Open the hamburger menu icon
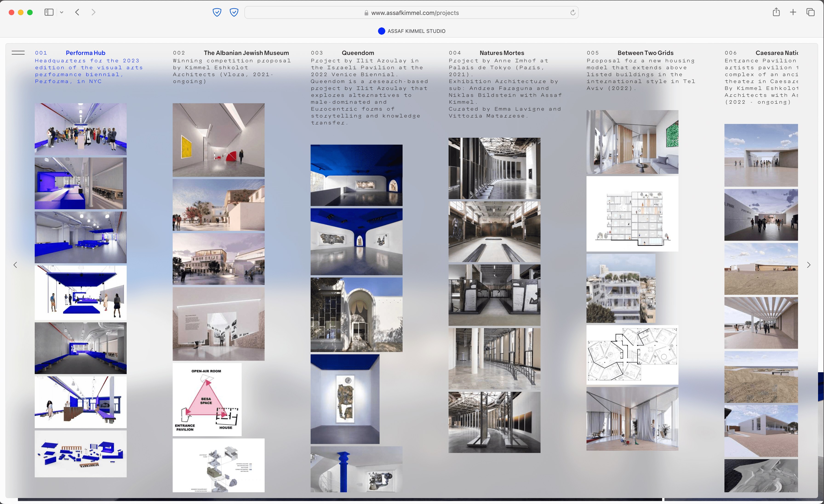This screenshot has width=824, height=504. click(18, 52)
